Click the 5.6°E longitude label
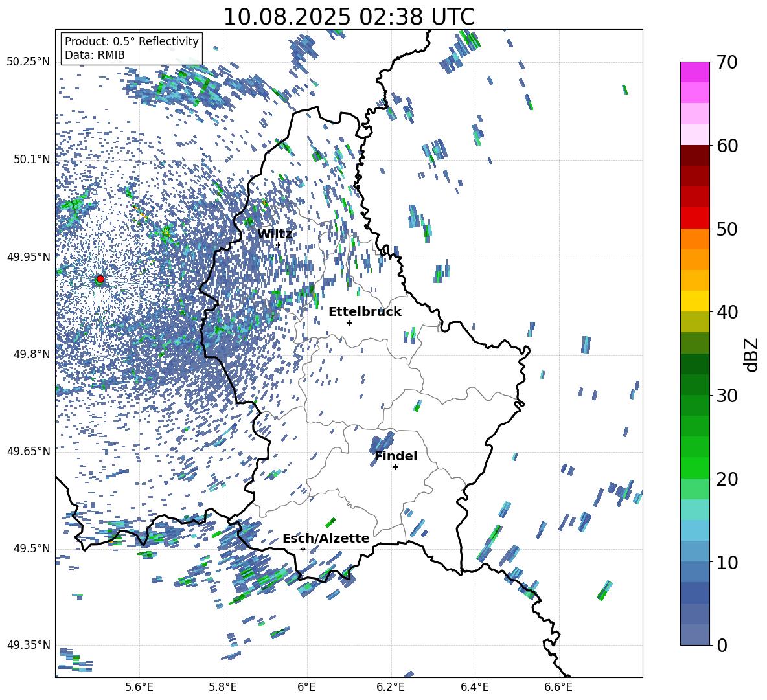This screenshot has height=700, width=767. click(x=139, y=687)
